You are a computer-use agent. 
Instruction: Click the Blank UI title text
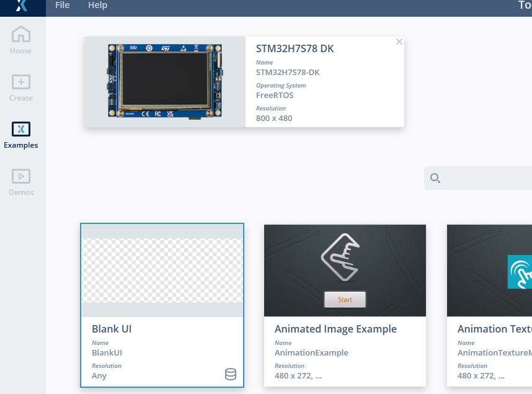tap(112, 329)
